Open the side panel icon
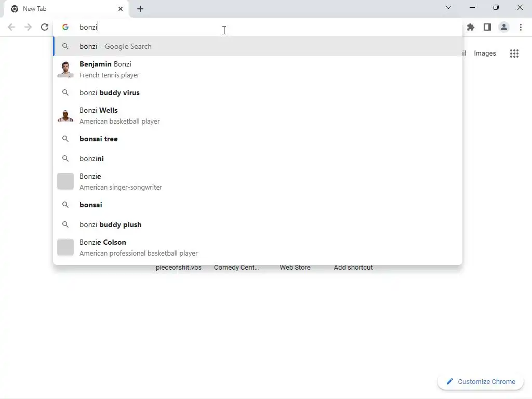This screenshot has height=399, width=532. click(x=487, y=27)
